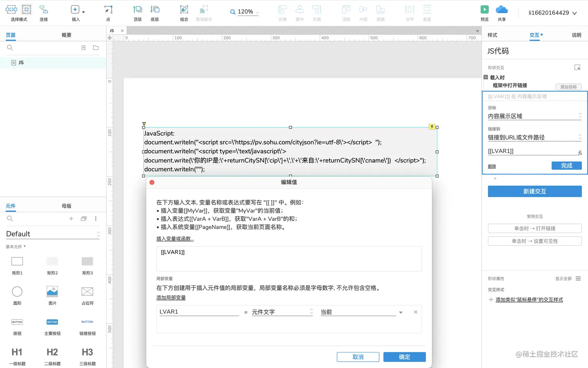Click the select-target icon beside 形状交互
The width and height of the screenshot is (588, 368).
click(x=577, y=67)
